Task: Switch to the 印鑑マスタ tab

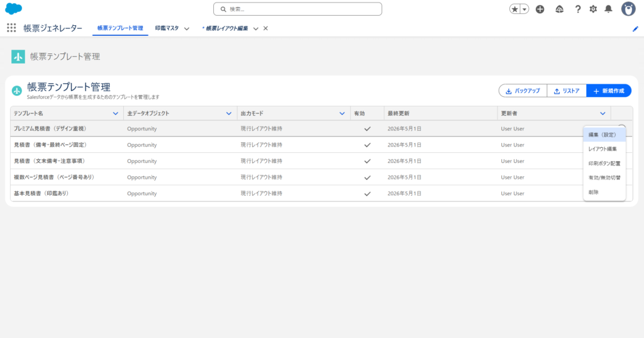Action: (167, 28)
